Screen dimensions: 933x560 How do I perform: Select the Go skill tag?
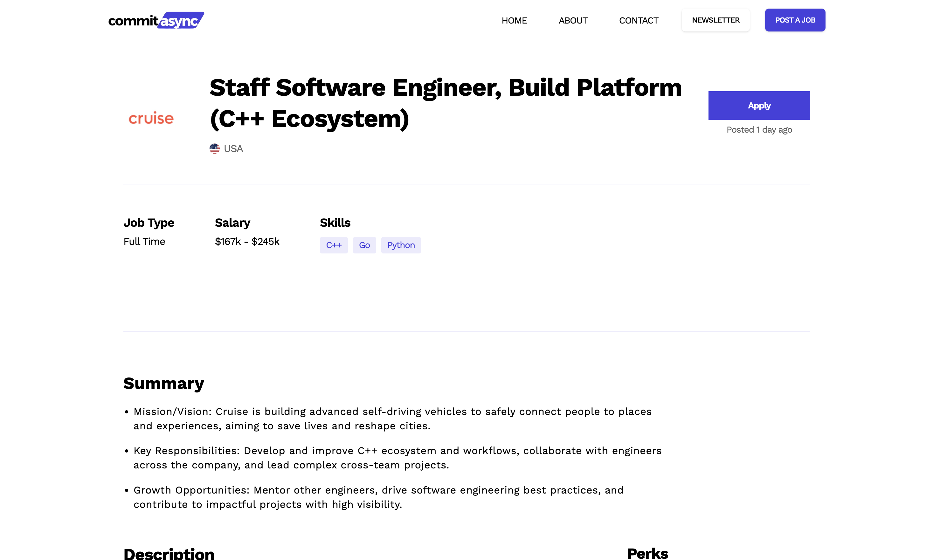tap(364, 245)
